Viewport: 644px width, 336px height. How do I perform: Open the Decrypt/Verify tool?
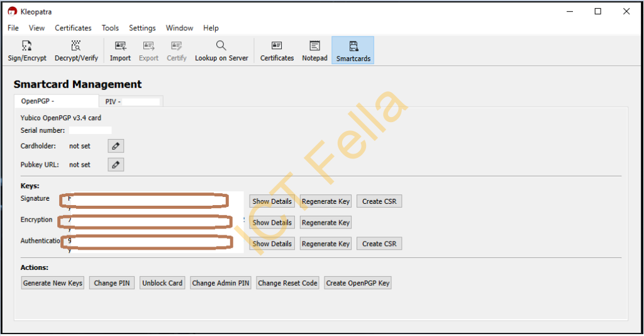coord(76,50)
